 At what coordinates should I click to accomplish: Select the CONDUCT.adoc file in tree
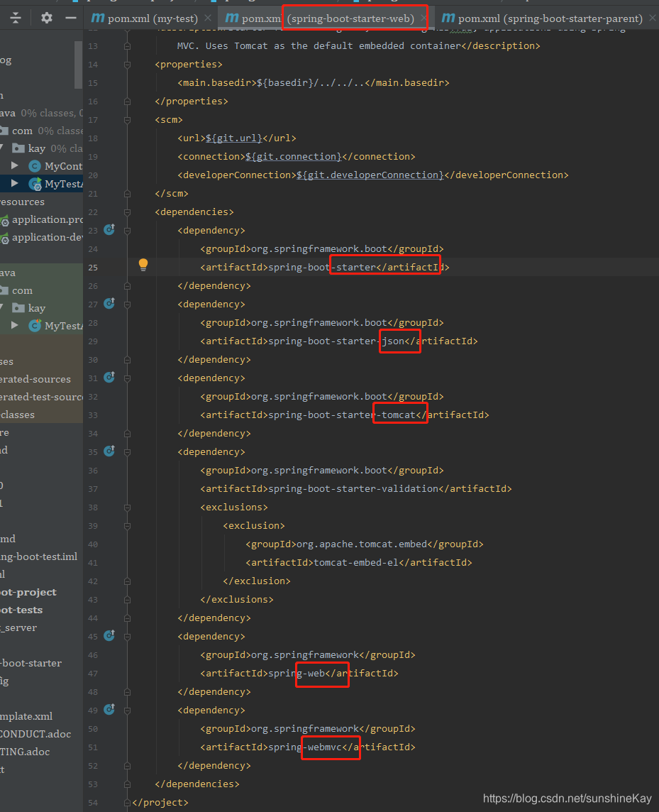click(35, 734)
